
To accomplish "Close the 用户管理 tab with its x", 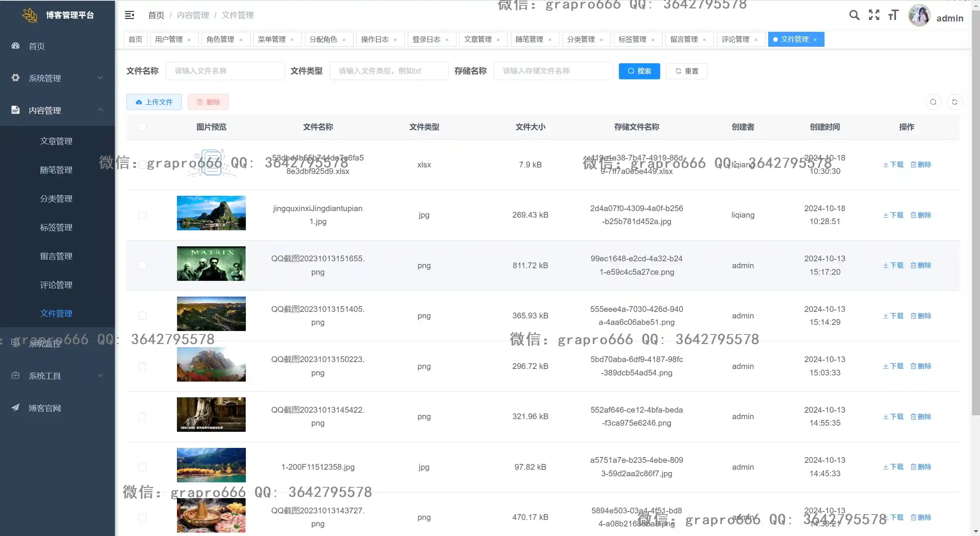I will point(189,40).
